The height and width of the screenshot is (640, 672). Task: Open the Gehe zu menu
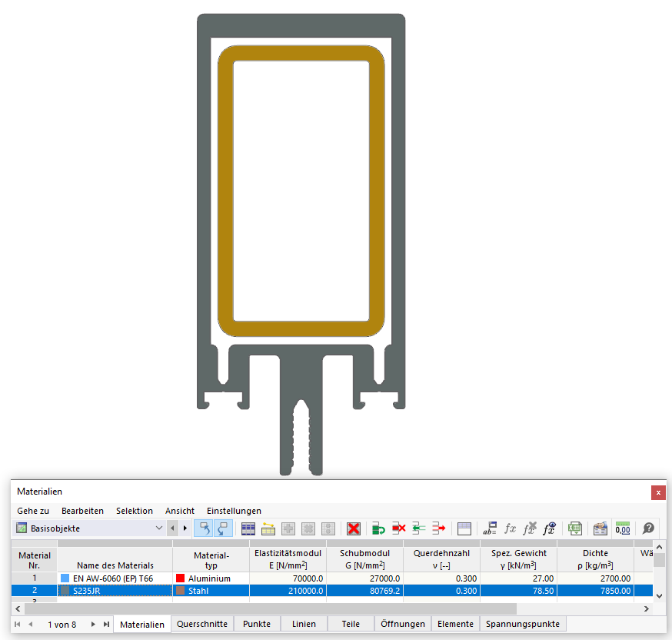tap(33, 511)
